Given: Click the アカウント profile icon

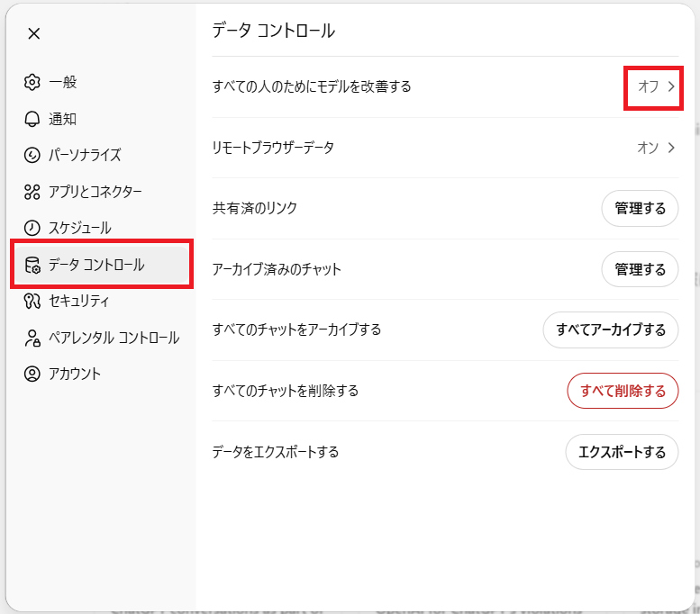Looking at the screenshot, I should (x=32, y=374).
